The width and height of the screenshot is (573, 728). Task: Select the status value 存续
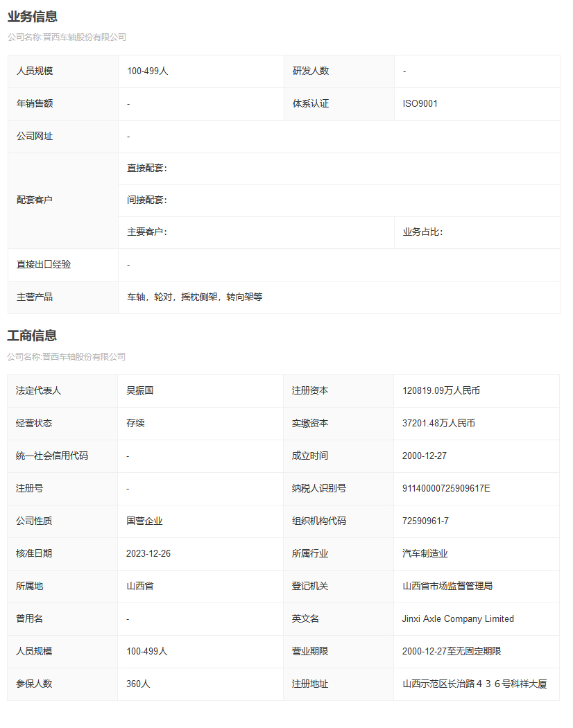(136, 424)
